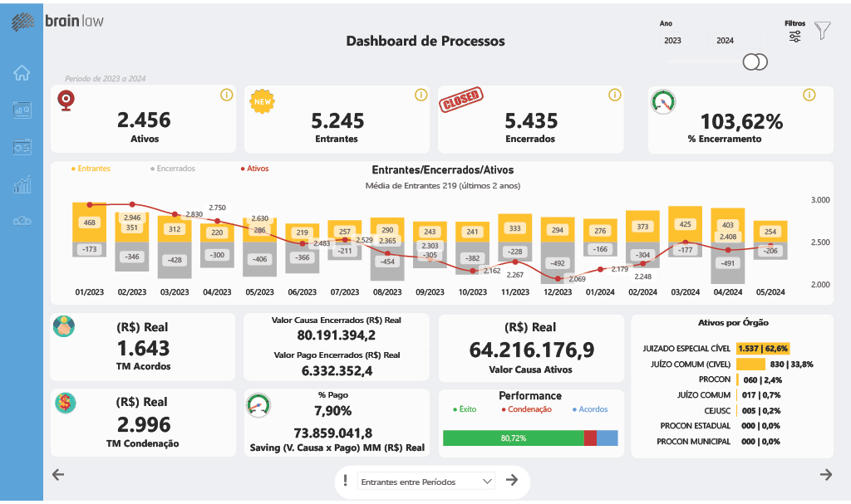
Task: Click the 80.191.394,2 value
Action: (336, 335)
